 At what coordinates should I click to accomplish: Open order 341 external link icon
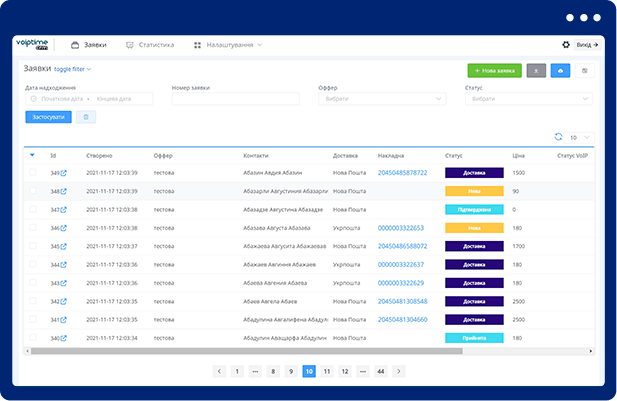[x=63, y=320]
